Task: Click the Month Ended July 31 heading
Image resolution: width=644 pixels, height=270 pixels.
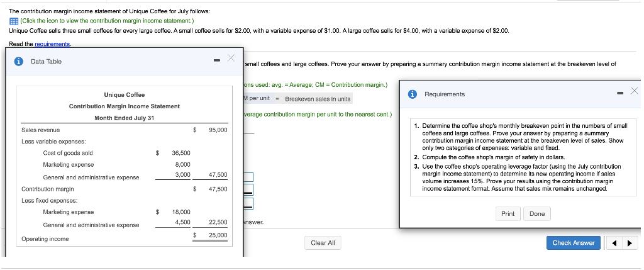Action: click(x=124, y=118)
